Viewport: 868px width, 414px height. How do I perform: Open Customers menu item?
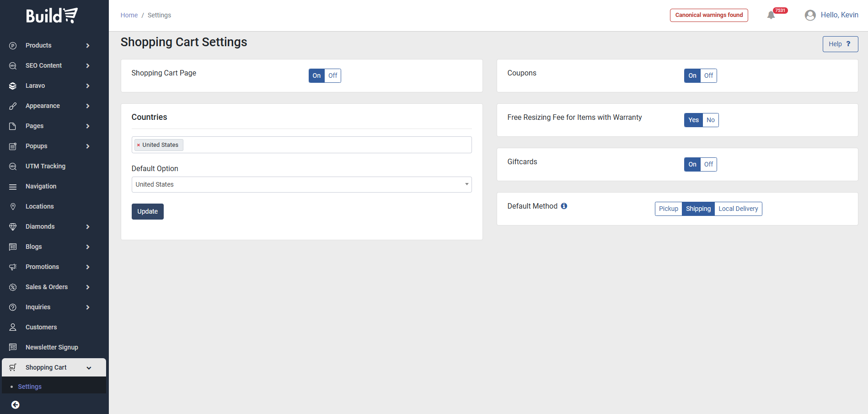(x=54, y=328)
